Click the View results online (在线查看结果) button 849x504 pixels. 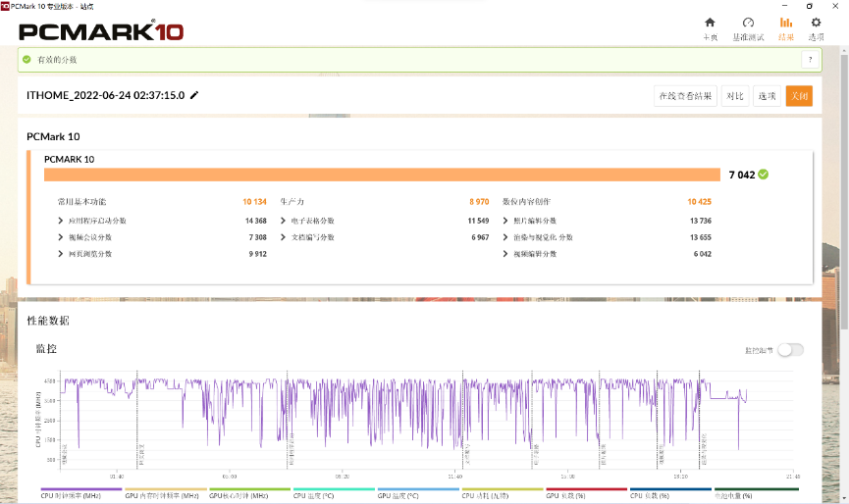tap(685, 96)
